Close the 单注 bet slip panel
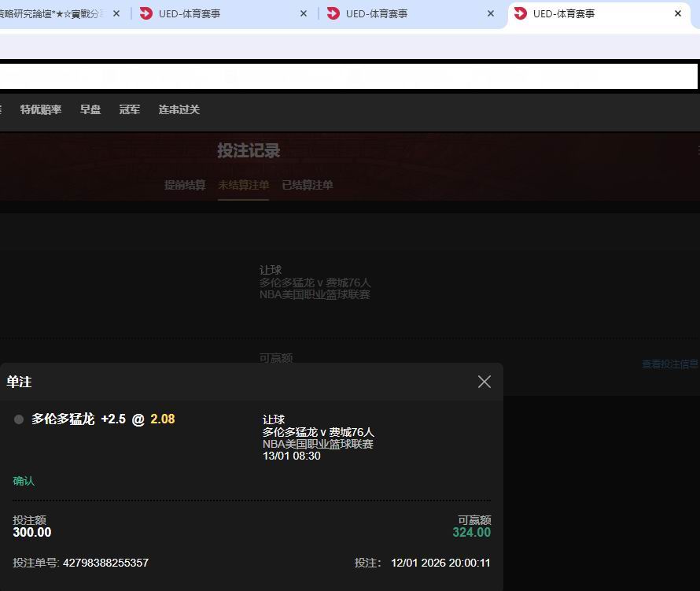700x591 pixels. [484, 382]
